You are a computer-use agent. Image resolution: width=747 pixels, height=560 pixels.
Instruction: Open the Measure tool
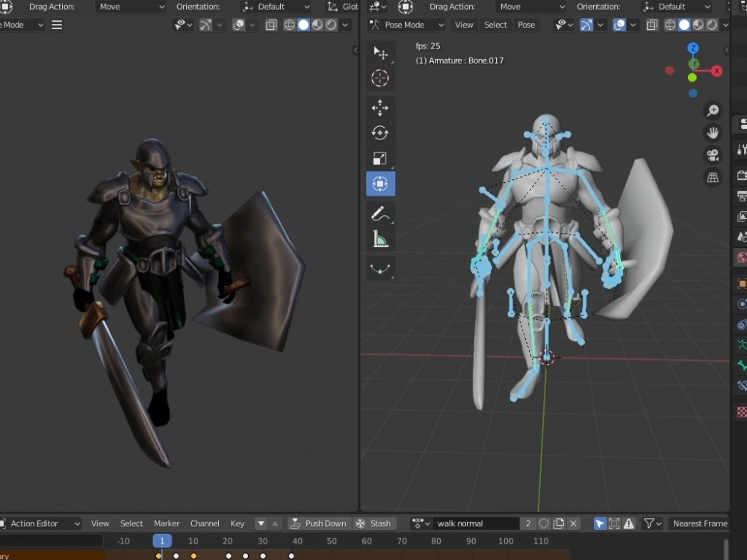coord(380,239)
